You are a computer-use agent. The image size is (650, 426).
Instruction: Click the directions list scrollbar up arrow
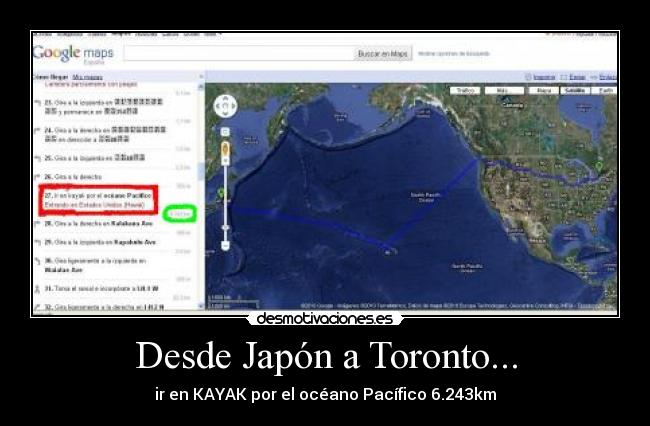201,87
